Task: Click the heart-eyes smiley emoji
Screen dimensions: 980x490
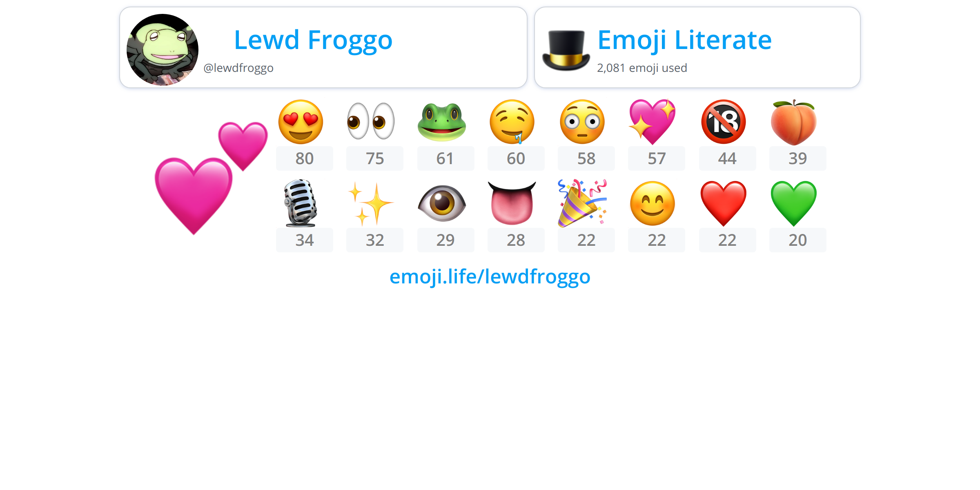Action: [x=301, y=122]
